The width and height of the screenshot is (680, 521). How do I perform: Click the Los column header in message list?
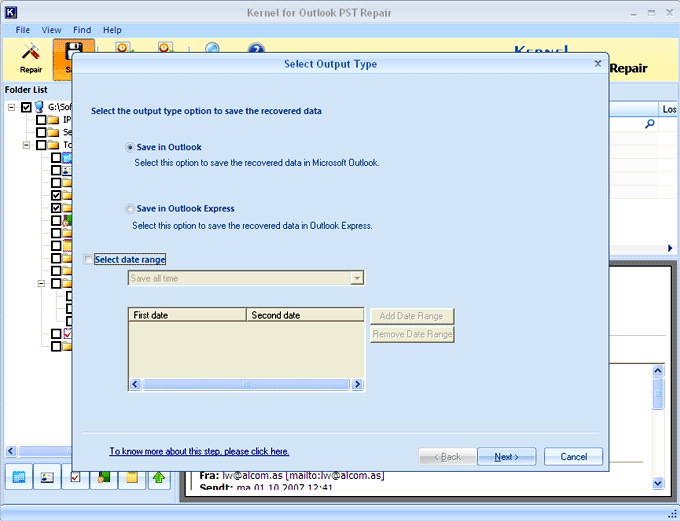click(x=669, y=109)
